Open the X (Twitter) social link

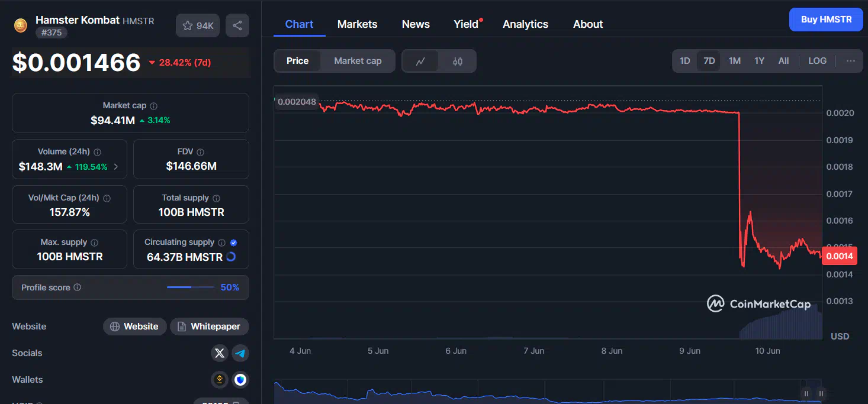click(x=220, y=353)
